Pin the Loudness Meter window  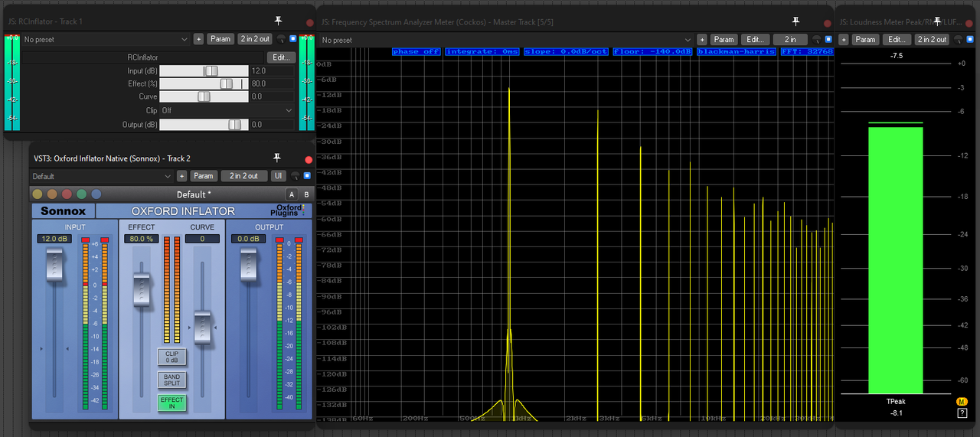tap(938, 22)
